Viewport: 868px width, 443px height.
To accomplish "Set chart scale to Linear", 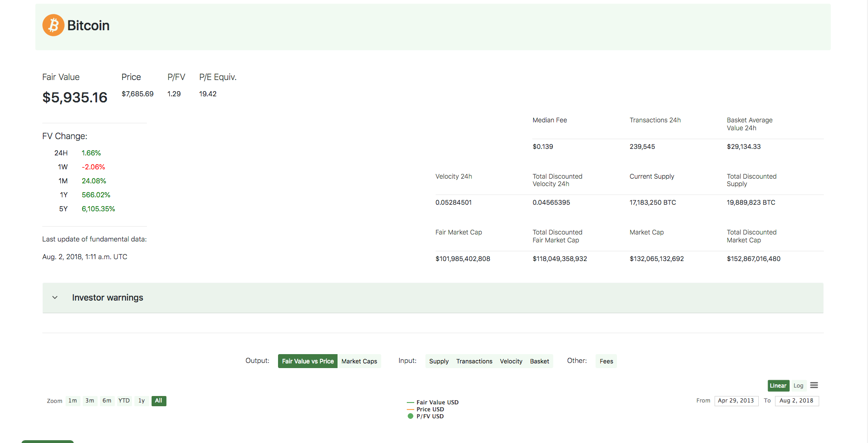I will (x=778, y=386).
